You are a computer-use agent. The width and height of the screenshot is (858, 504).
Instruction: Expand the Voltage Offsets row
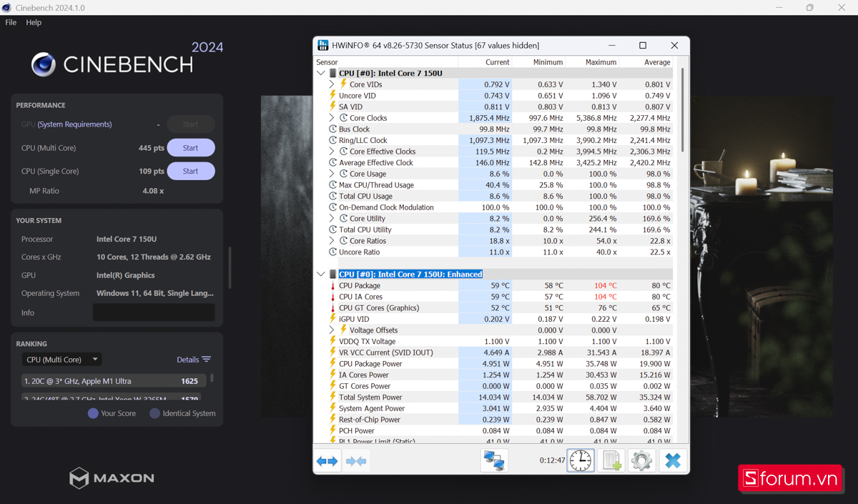pyautogui.click(x=332, y=330)
